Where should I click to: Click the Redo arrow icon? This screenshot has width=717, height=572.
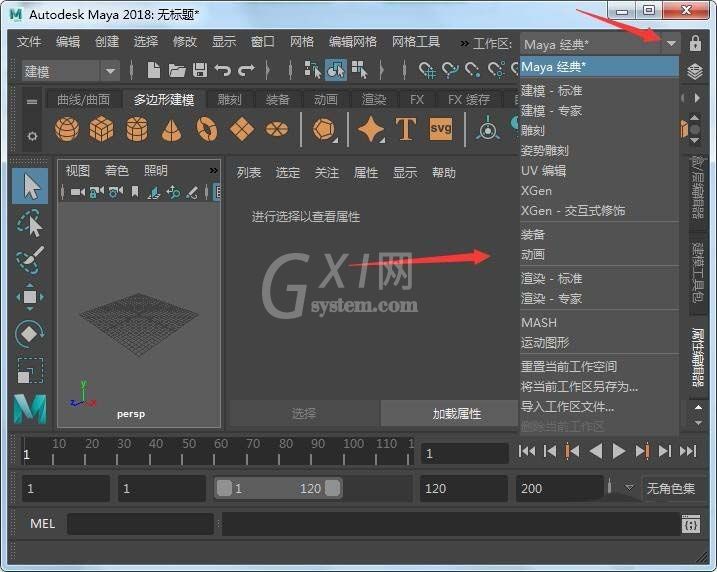246,70
